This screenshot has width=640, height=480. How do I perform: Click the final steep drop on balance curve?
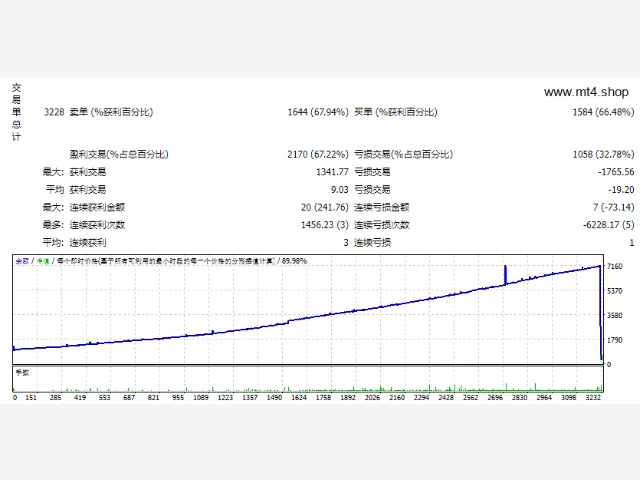[x=600, y=312]
